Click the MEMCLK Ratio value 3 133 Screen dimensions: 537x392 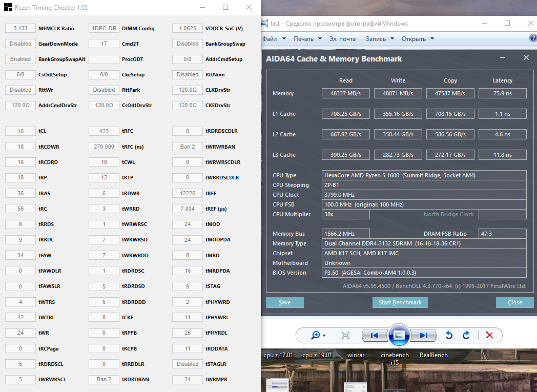tap(20, 28)
